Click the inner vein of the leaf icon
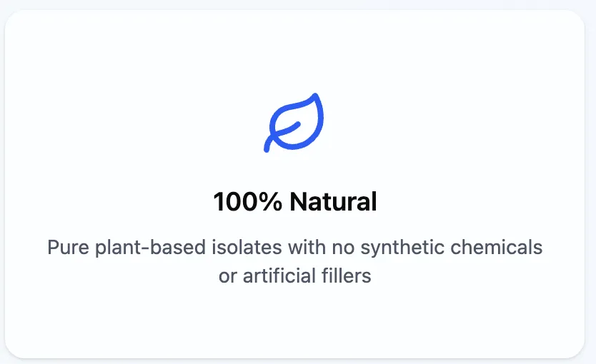The height and width of the screenshot is (364, 596). (x=287, y=128)
